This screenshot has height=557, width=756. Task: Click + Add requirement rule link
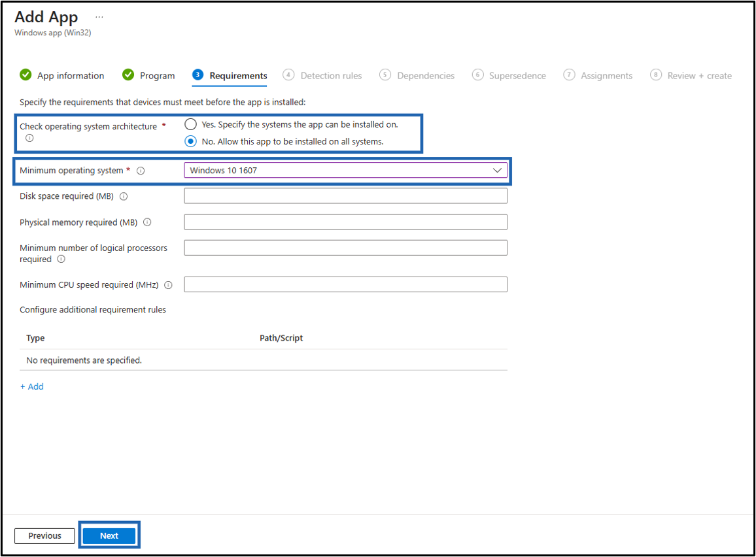click(x=32, y=386)
